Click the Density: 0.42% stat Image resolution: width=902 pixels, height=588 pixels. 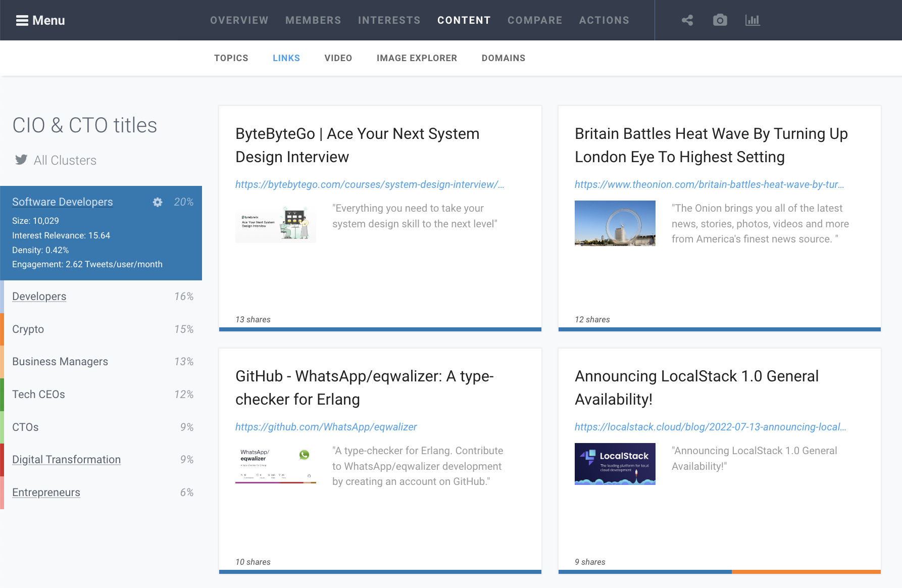coord(40,250)
